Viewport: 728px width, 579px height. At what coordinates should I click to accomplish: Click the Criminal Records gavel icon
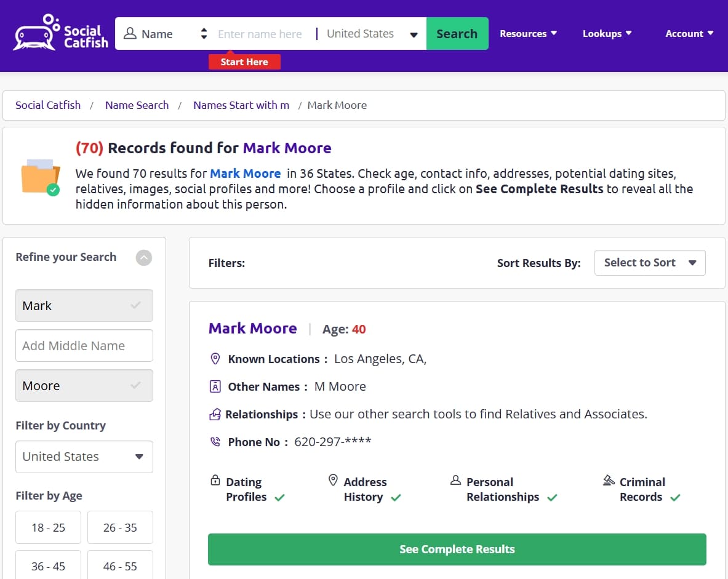click(x=609, y=480)
